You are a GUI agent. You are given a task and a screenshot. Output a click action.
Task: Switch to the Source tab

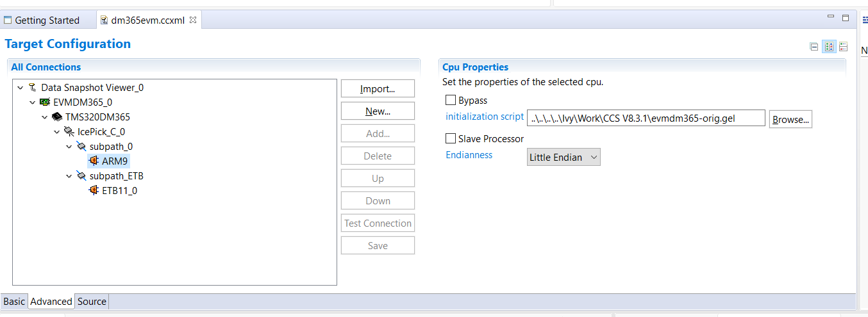[92, 302]
